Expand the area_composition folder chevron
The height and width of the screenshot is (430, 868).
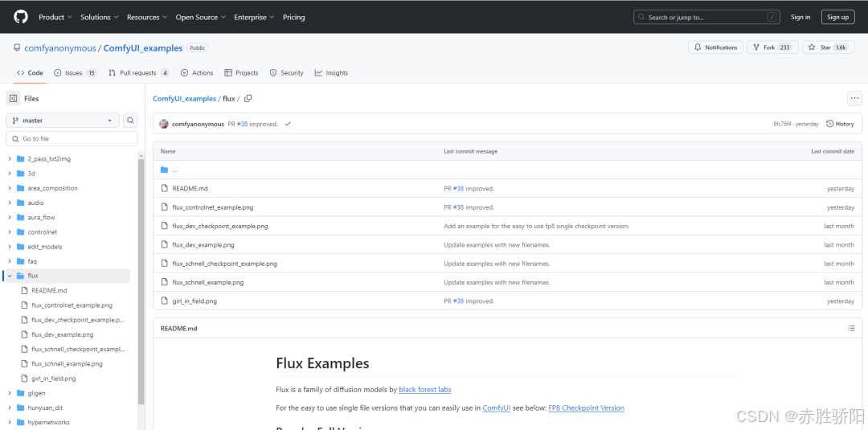(10, 188)
